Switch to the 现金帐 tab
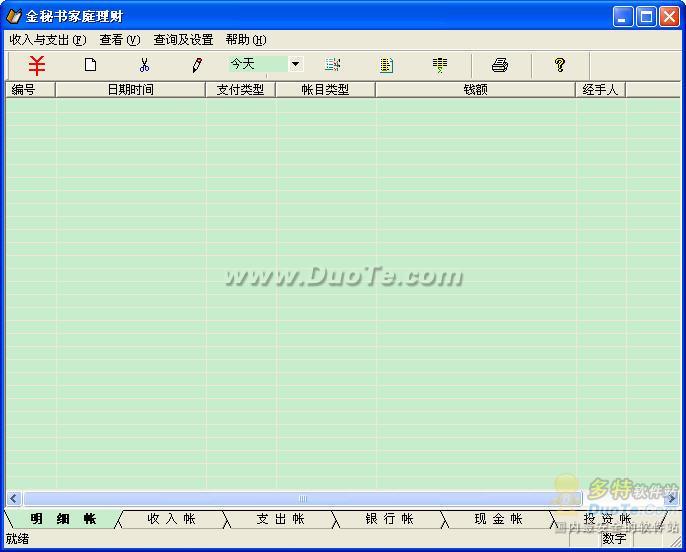Image resolution: width=686 pixels, height=552 pixels. (498, 519)
